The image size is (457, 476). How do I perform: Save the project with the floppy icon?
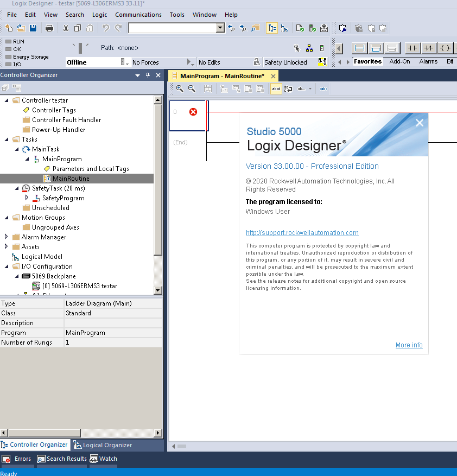coord(33,28)
